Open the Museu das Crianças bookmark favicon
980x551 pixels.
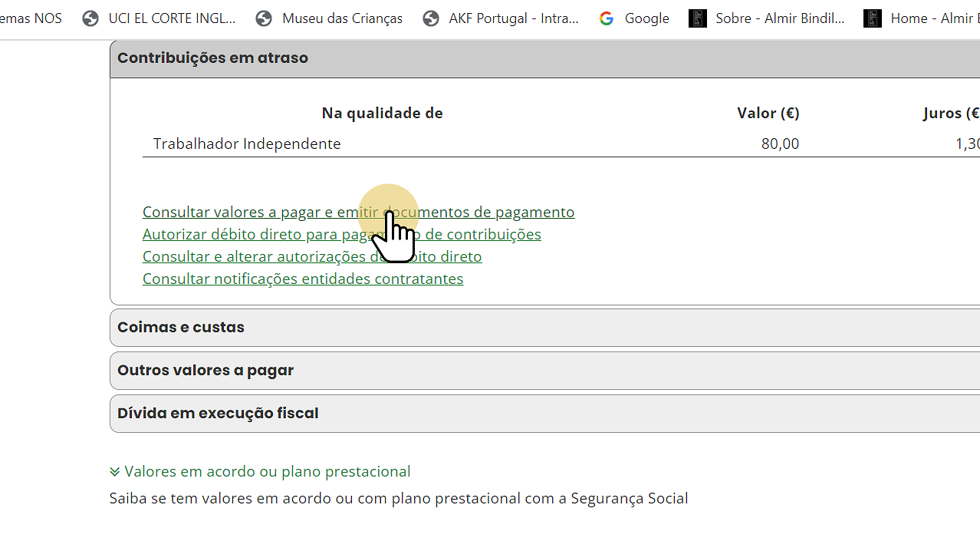point(264,18)
